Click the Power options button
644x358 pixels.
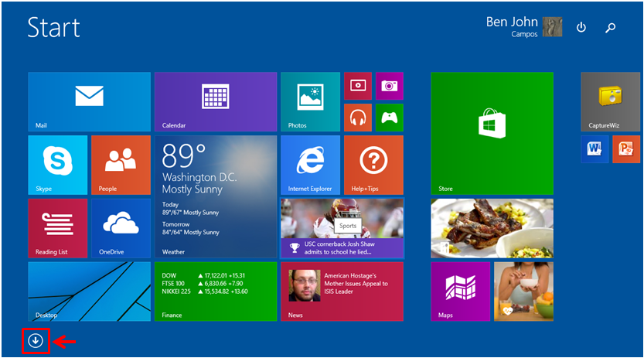click(x=581, y=28)
